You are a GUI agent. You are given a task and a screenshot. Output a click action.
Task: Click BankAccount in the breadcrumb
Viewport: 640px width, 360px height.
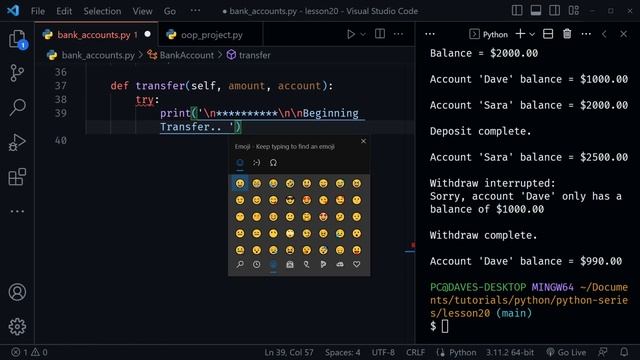[187, 55]
